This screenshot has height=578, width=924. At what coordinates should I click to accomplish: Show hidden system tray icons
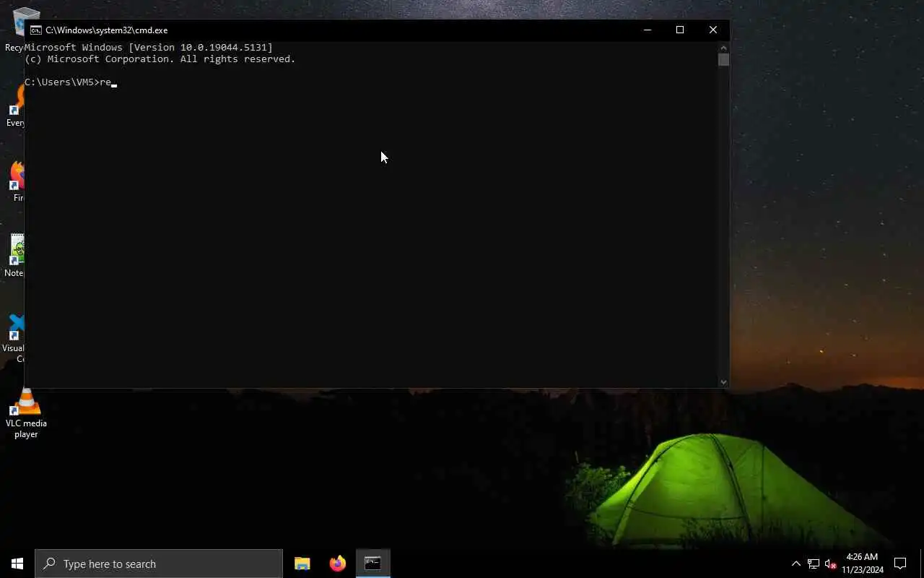click(x=796, y=564)
